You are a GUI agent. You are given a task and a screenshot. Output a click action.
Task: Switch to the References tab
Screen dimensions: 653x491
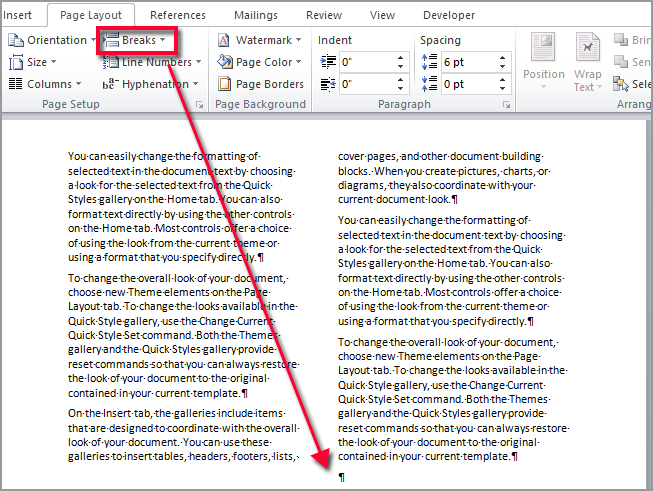(178, 15)
